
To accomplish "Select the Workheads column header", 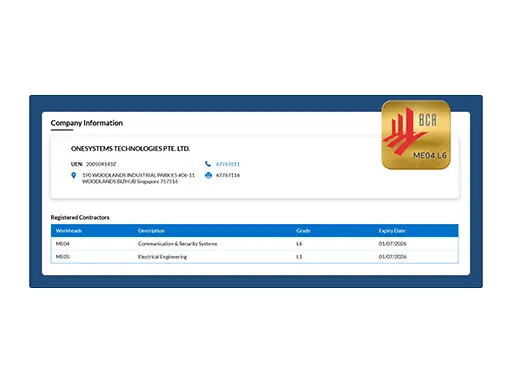I will tap(69, 231).
